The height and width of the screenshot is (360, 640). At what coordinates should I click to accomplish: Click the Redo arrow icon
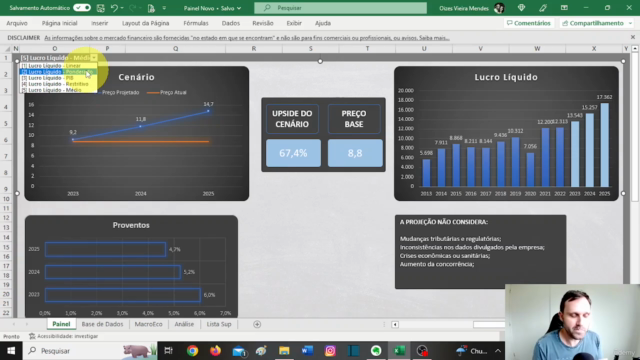[132, 8]
